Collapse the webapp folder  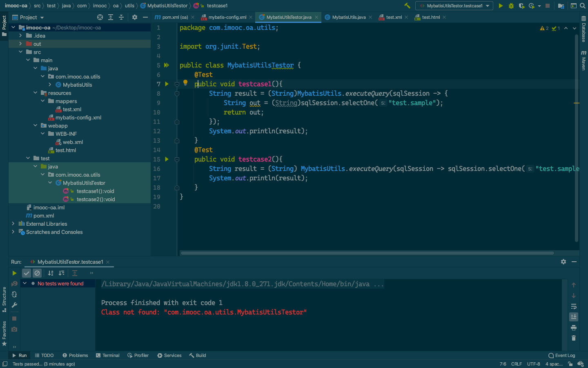[35, 126]
